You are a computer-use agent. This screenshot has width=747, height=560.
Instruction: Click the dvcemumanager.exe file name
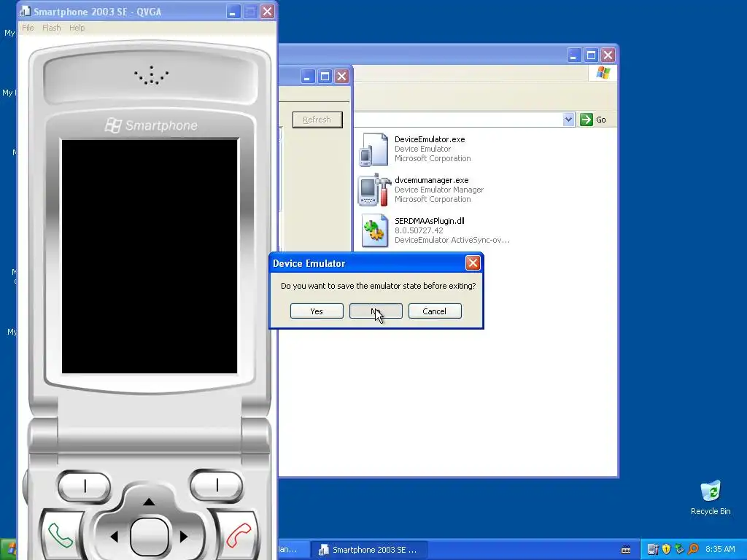(432, 180)
